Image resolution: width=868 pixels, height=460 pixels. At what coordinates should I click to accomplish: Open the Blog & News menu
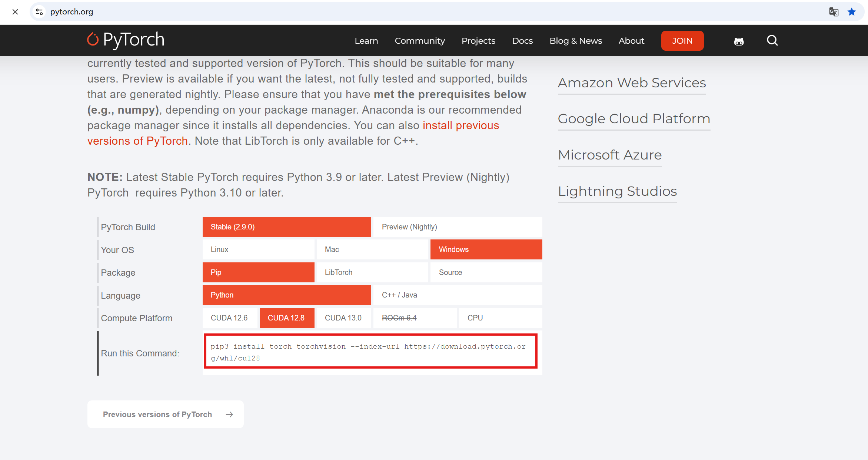coord(575,41)
